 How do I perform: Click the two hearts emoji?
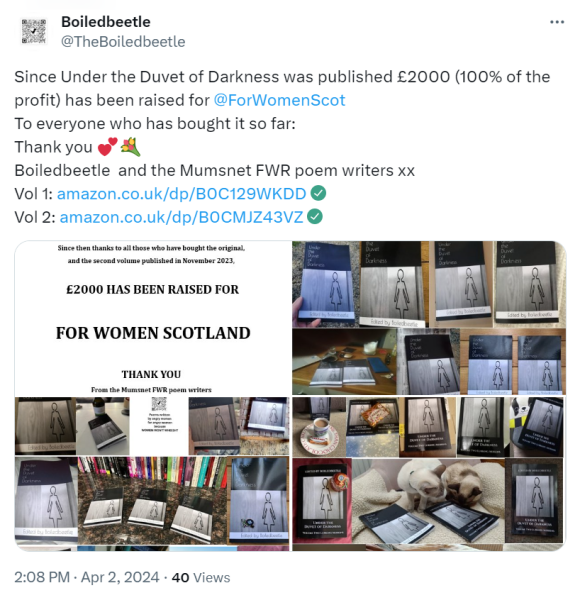107,147
